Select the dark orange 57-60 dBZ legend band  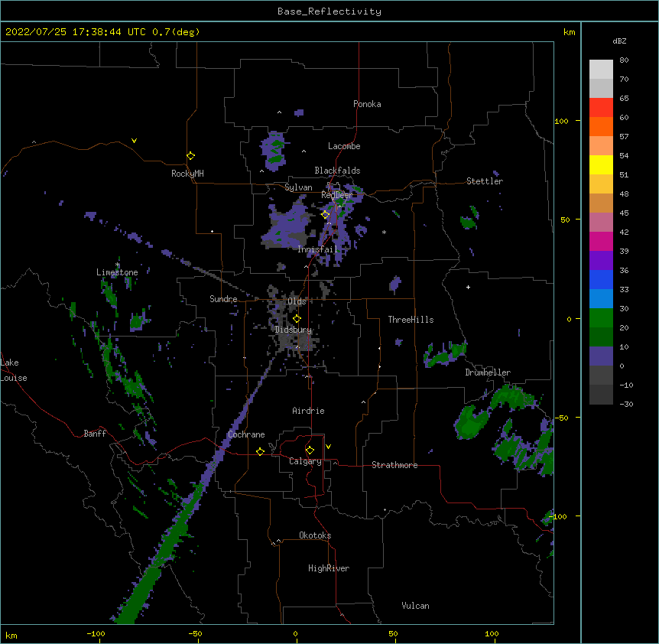point(601,126)
